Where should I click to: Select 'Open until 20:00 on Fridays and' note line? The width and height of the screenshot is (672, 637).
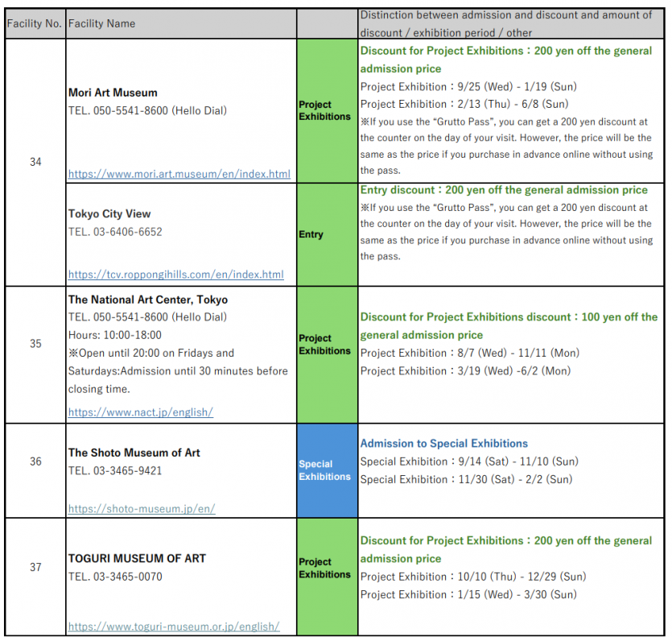[151, 353]
